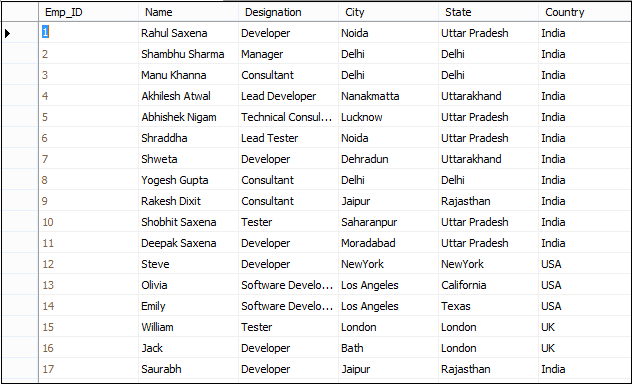Click the row selector arrow for row 1
This screenshot has width=632, height=384.
coord(7,33)
